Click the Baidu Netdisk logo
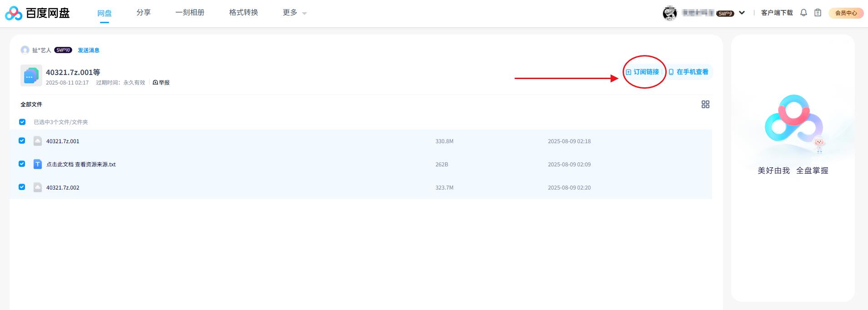The width and height of the screenshot is (868, 310). (x=37, y=13)
